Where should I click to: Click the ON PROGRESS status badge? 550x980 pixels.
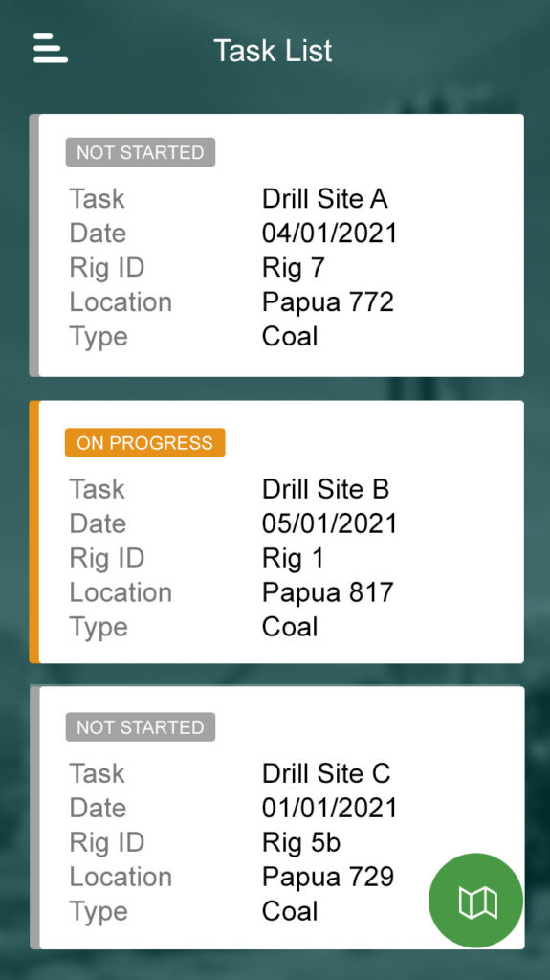click(145, 442)
